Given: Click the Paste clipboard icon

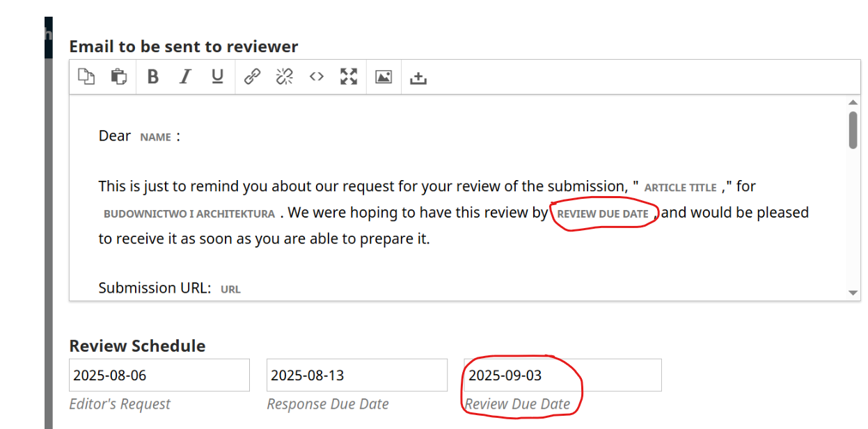Looking at the screenshot, I should click(x=119, y=76).
